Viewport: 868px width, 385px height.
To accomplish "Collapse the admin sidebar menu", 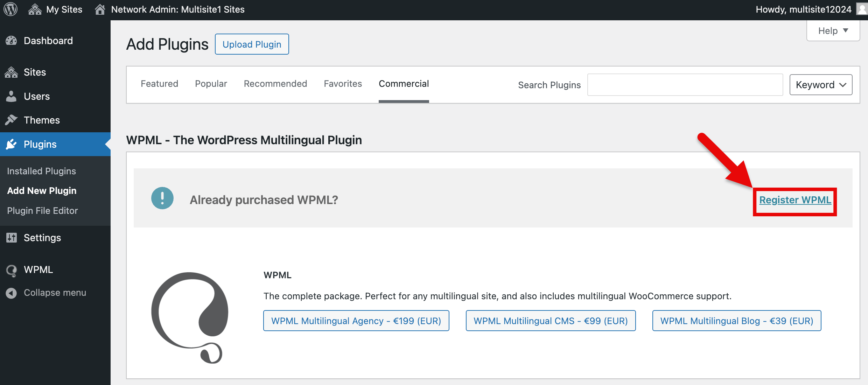I will coord(46,293).
